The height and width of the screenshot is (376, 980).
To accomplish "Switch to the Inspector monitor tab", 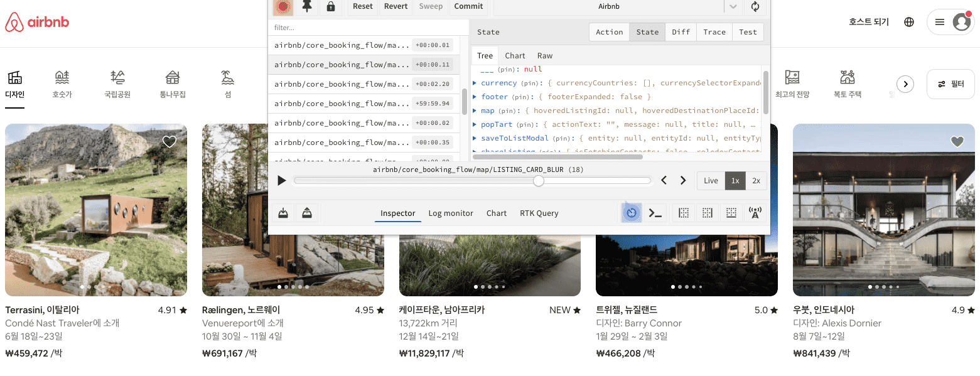I will click(398, 213).
